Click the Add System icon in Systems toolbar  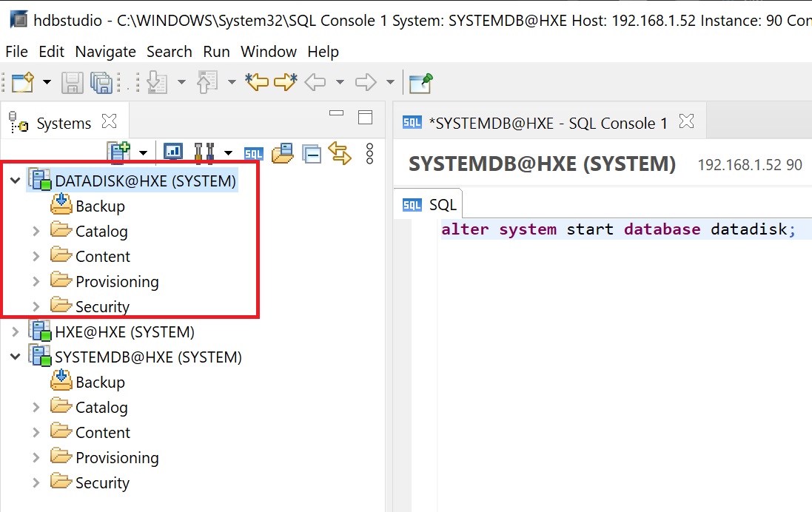(x=118, y=152)
